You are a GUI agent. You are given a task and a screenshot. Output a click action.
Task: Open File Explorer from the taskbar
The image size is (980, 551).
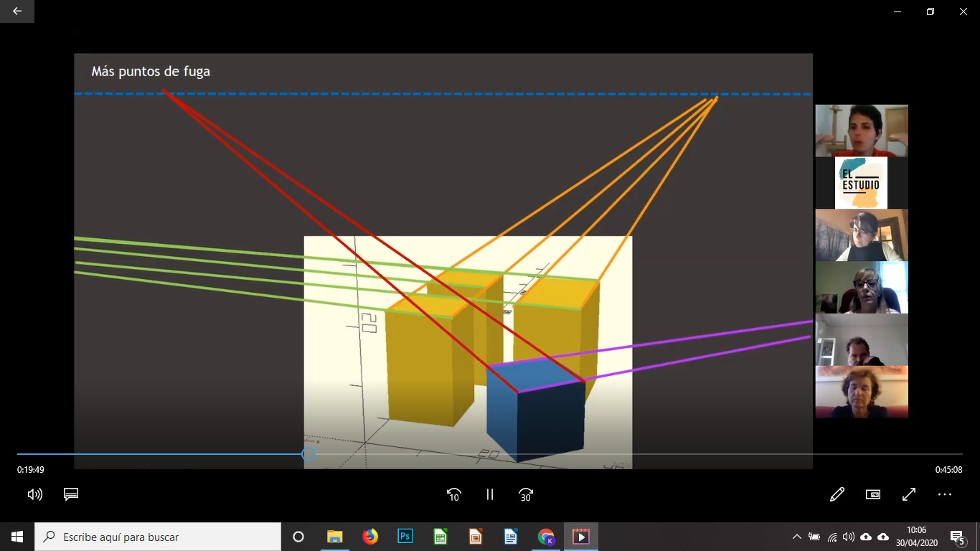click(334, 537)
